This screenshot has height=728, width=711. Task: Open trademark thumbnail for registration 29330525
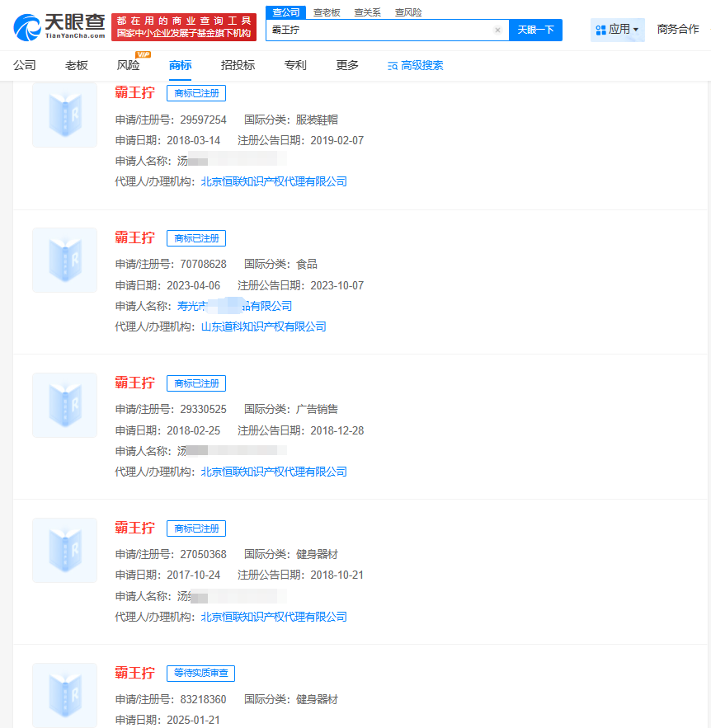click(x=64, y=405)
